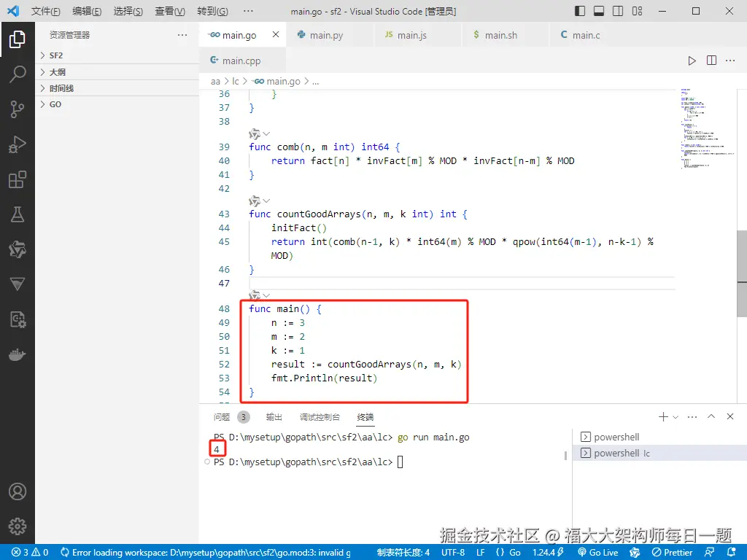747x560 pixels.
Task: Close the terminal panel
Action: [729, 416]
